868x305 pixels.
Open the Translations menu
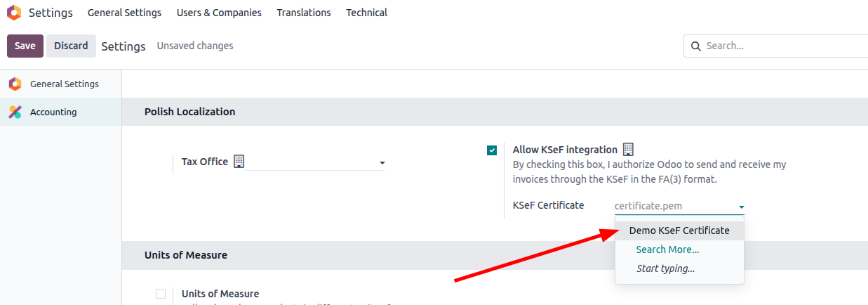304,13
